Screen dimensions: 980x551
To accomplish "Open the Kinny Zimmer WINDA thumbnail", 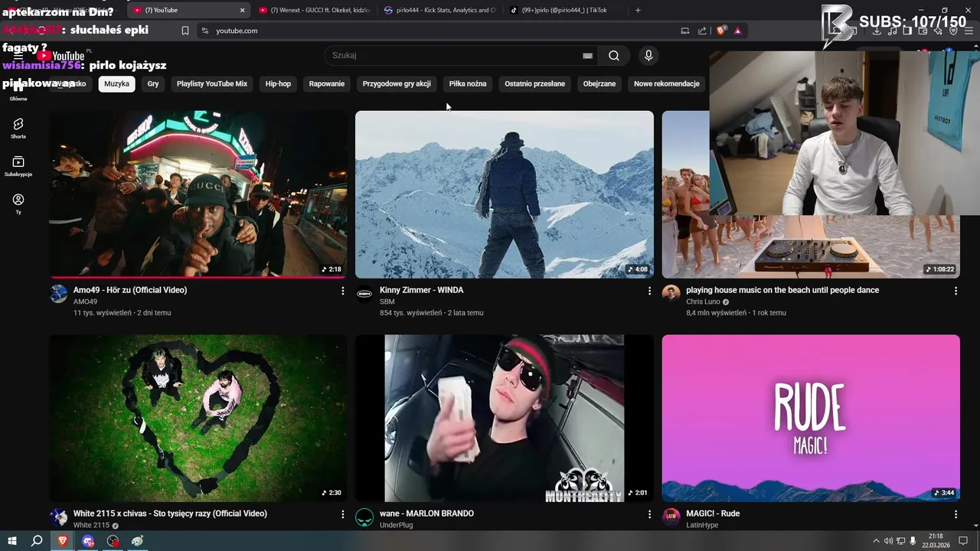I will coord(505,194).
